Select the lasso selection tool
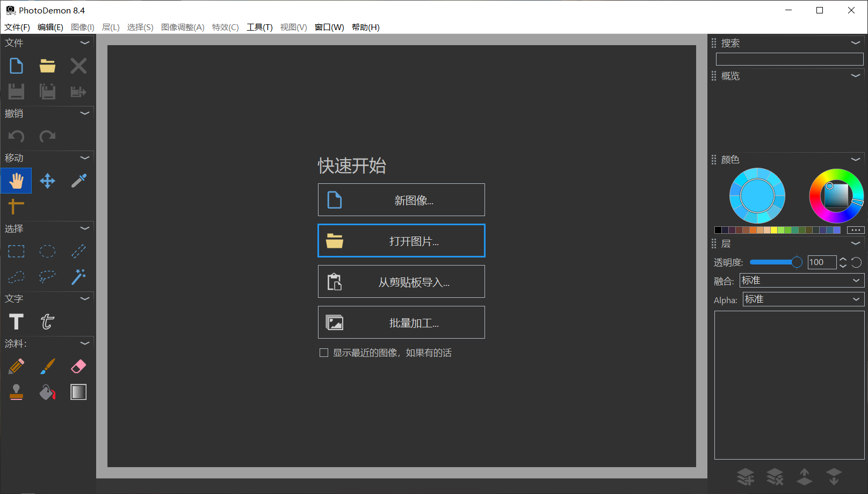 pyautogui.click(x=47, y=277)
